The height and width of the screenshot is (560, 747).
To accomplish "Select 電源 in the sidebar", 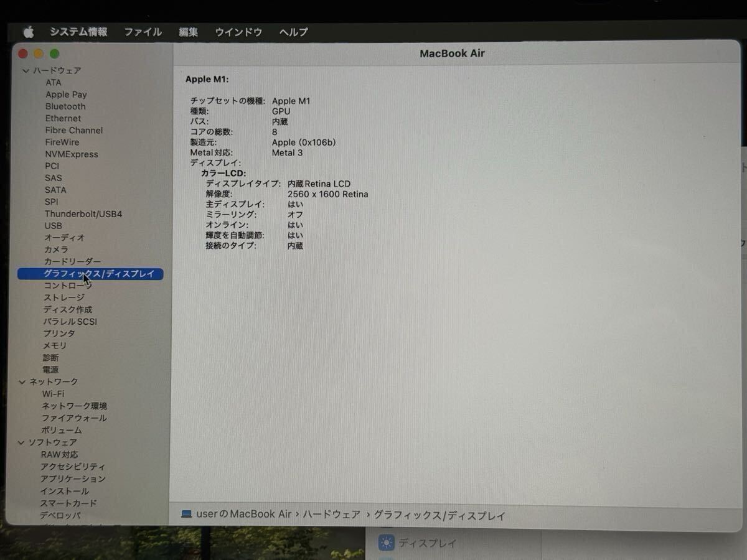I will tap(50, 370).
